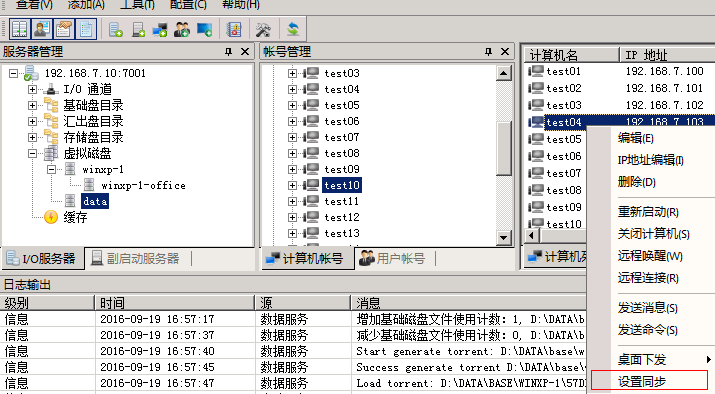
Task: Expand test13 in 帐号管理 tree
Action: [292, 233]
